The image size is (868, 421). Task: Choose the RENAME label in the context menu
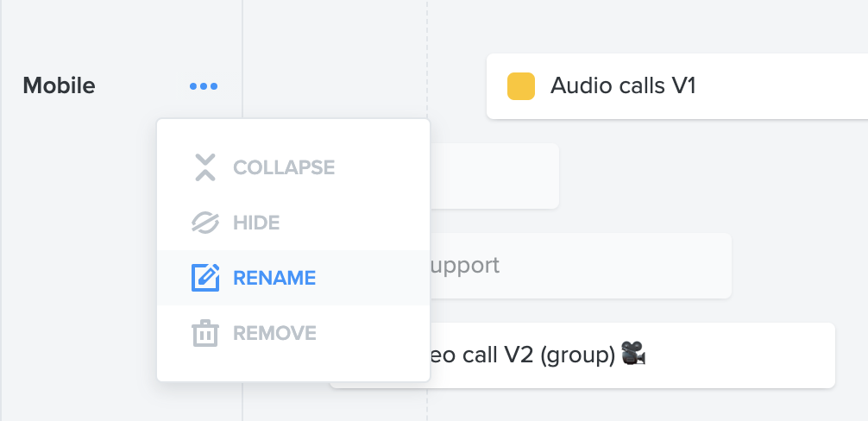274,278
